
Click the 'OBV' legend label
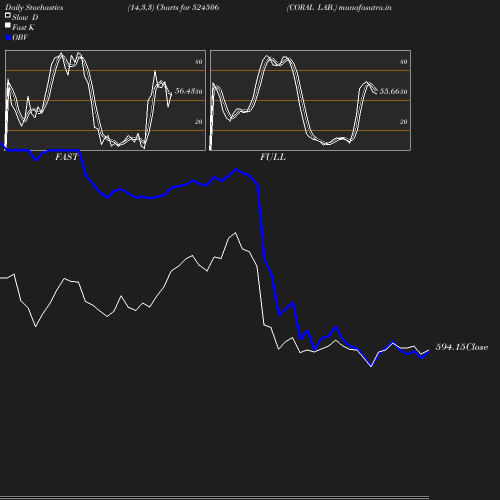20,37
